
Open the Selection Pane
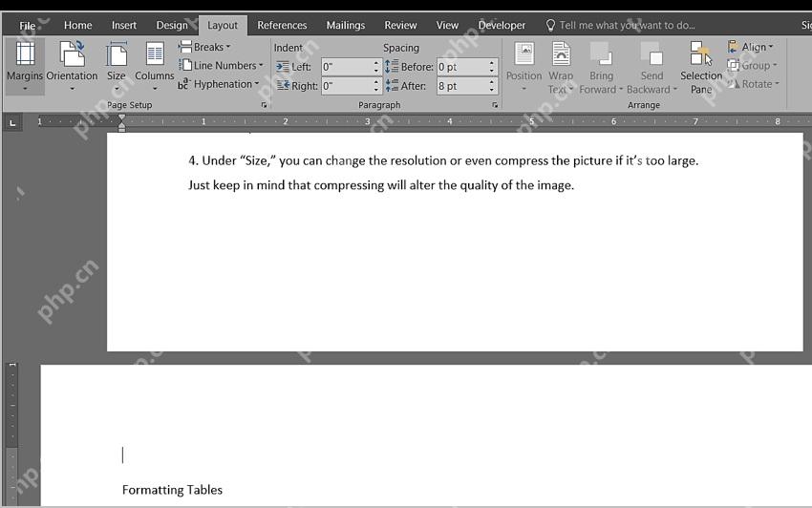[700, 68]
